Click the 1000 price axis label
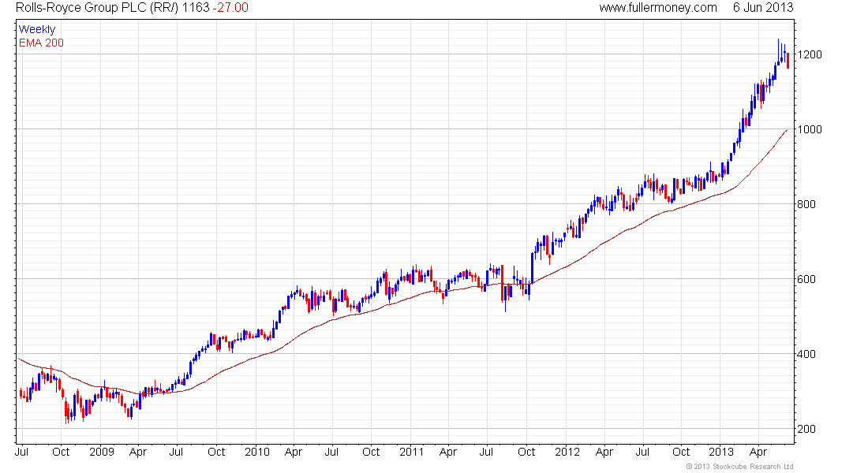The height and width of the screenshot is (473, 868). point(810,129)
